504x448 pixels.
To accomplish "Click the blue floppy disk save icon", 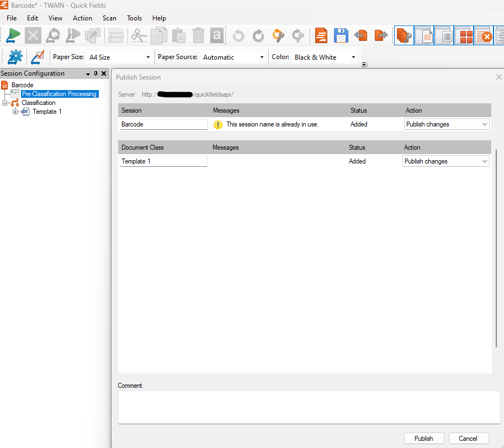I will pyautogui.click(x=341, y=36).
